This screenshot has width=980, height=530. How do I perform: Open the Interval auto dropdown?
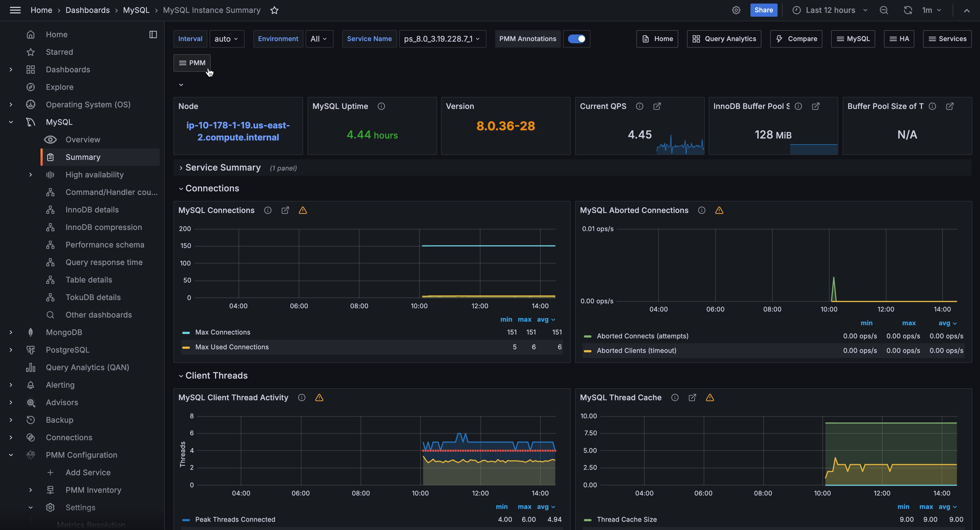(226, 39)
